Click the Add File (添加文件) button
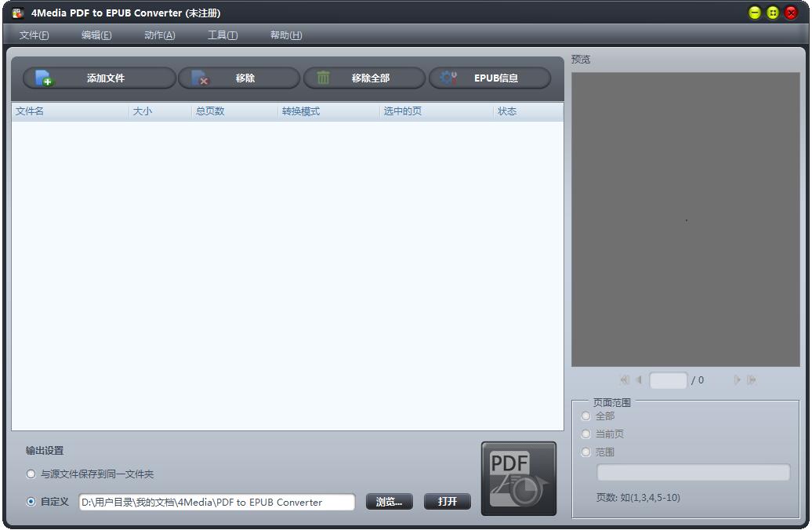This screenshot has height=530, width=812. (100, 78)
